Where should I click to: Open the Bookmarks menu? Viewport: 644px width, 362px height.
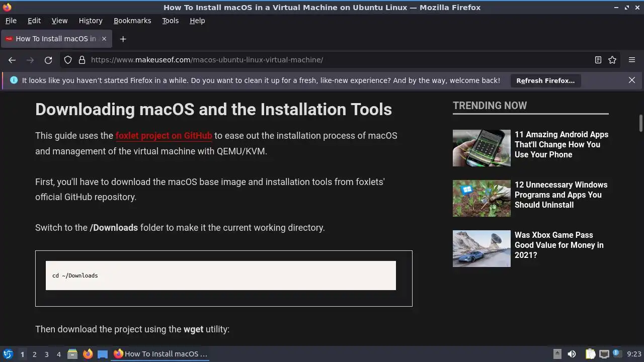pyautogui.click(x=132, y=21)
